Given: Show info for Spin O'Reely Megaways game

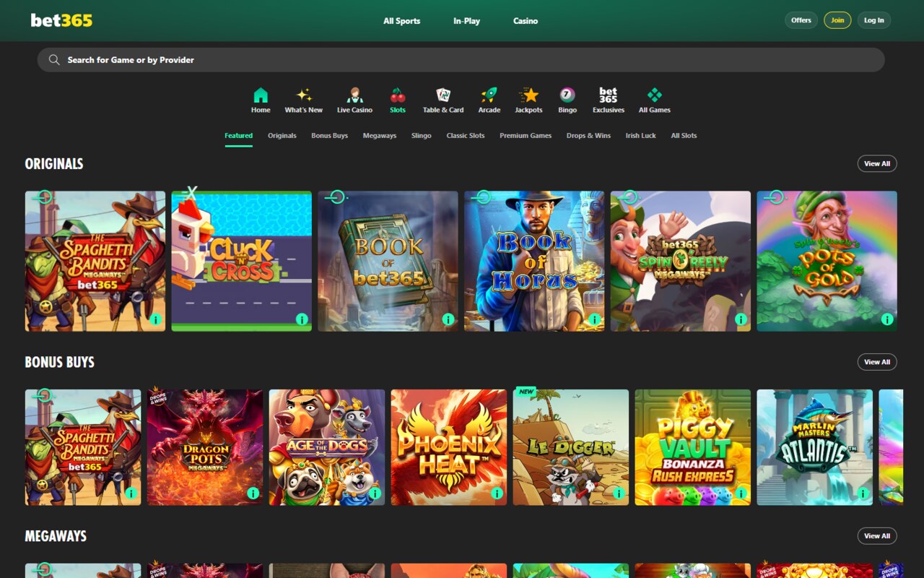Looking at the screenshot, I should click(x=741, y=319).
